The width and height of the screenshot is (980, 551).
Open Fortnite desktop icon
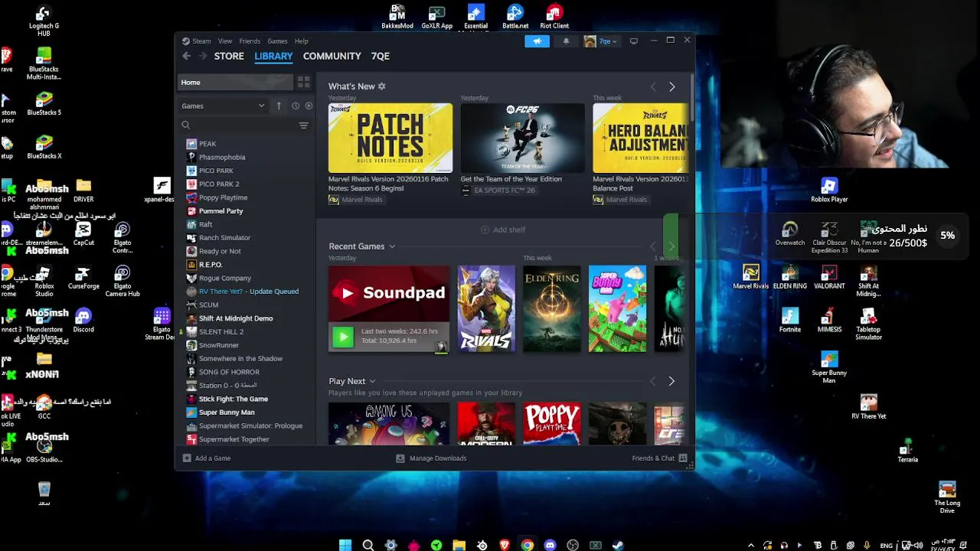pos(790,320)
